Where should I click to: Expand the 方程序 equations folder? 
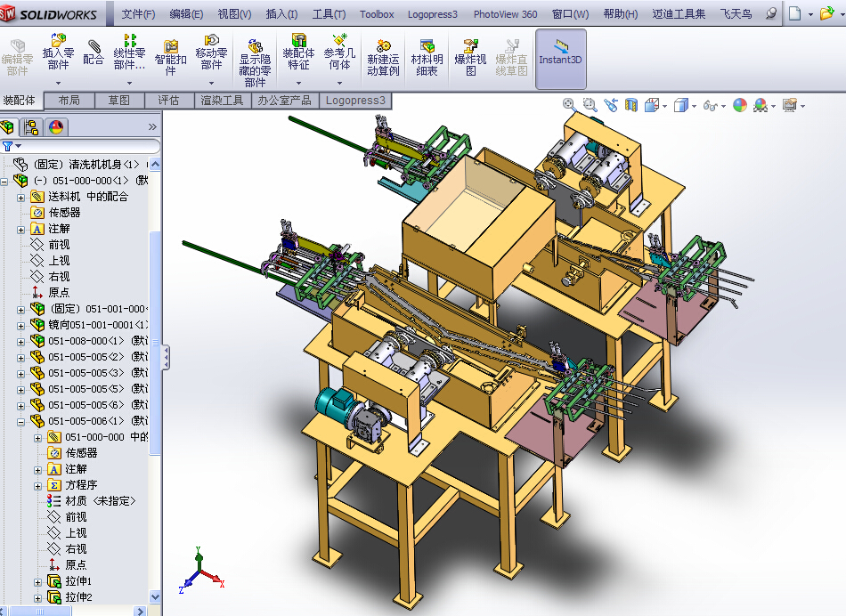[37, 487]
